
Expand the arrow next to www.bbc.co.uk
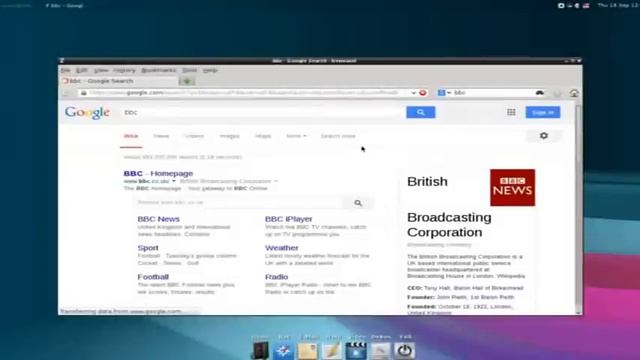(x=174, y=181)
